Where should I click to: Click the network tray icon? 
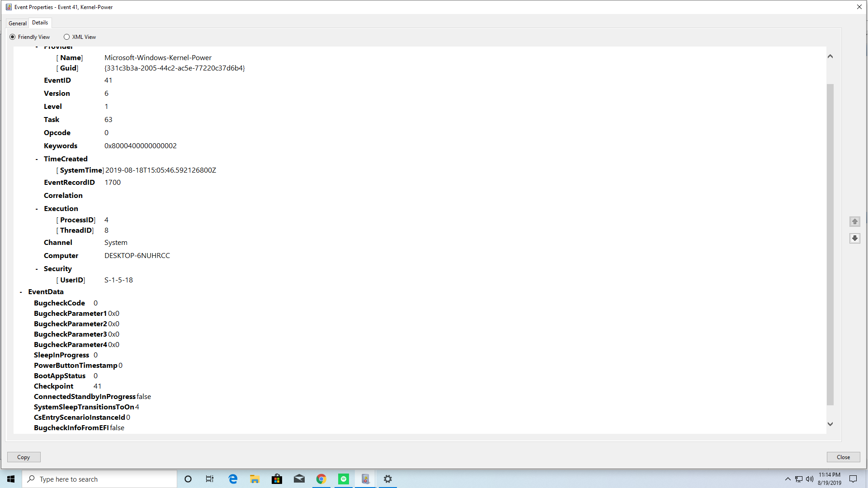[799, 479]
